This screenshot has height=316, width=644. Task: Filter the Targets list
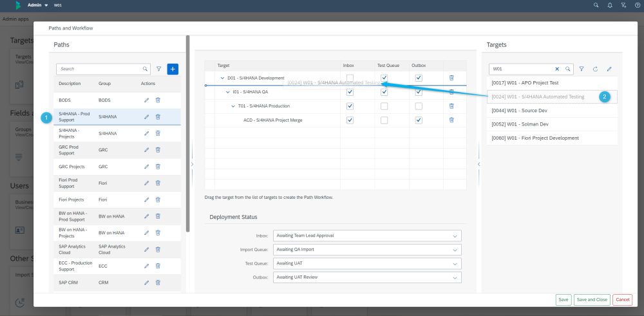(x=582, y=69)
